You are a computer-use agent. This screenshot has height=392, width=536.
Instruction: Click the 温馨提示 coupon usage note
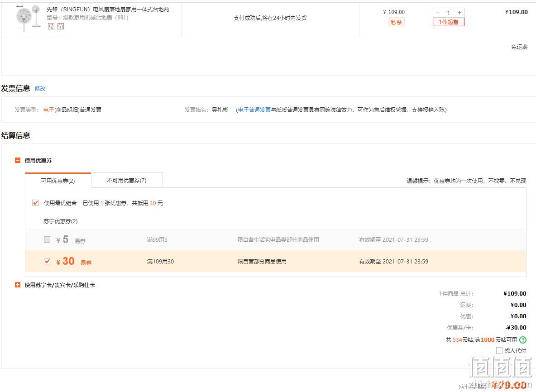click(466, 181)
